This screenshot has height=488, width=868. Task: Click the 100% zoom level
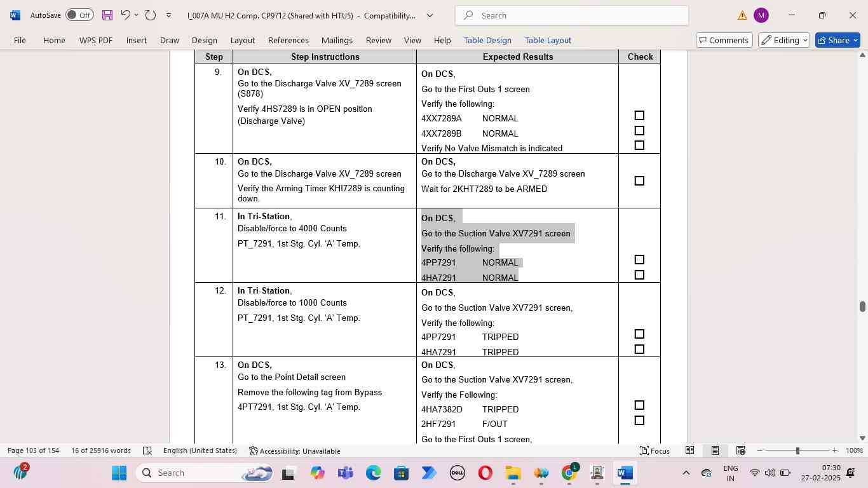(854, 451)
